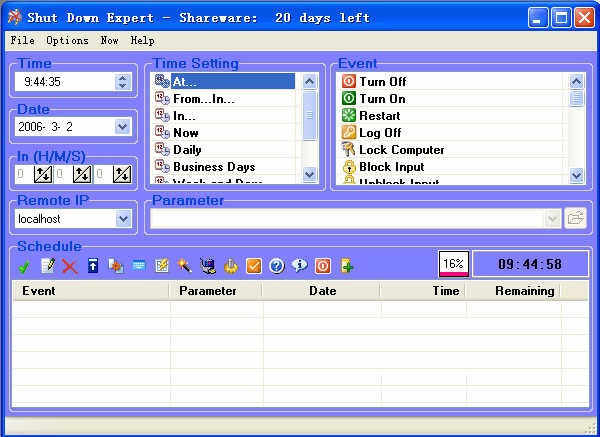600x437 pixels.
Task: Open the Remote IP dropdown
Action: 123,219
